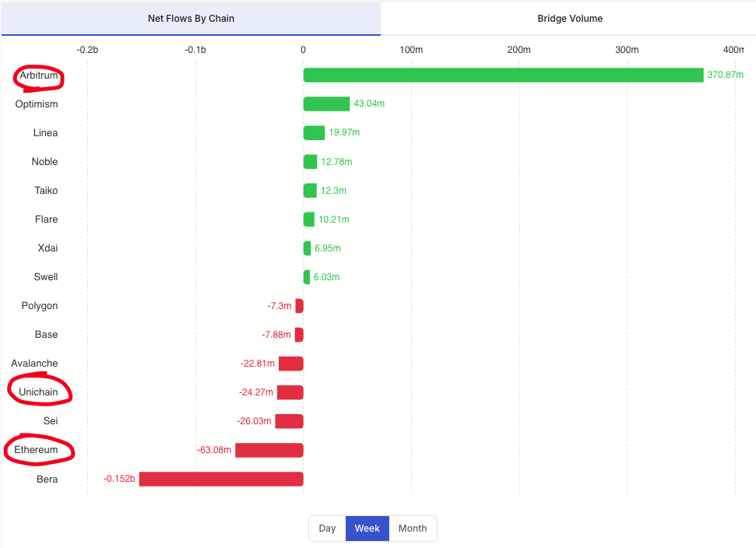Click the Noble chain label
This screenshot has height=548, width=756.
point(44,161)
